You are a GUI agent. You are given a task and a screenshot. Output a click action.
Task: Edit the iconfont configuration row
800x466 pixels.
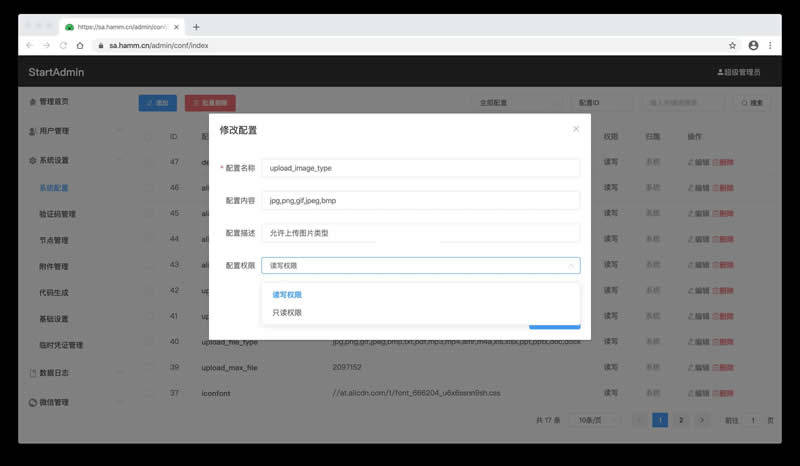point(698,393)
